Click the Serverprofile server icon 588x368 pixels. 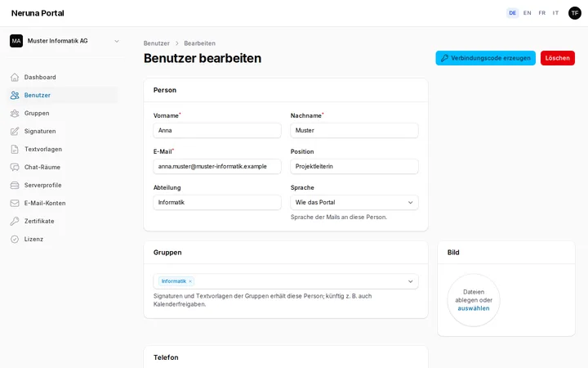(x=15, y=186)
